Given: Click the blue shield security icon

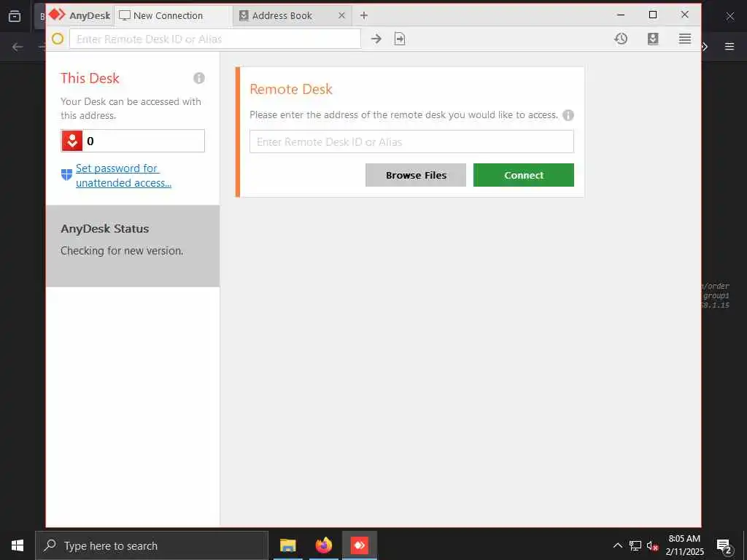Looking at the screenshot, I should [x=66, y=175].
